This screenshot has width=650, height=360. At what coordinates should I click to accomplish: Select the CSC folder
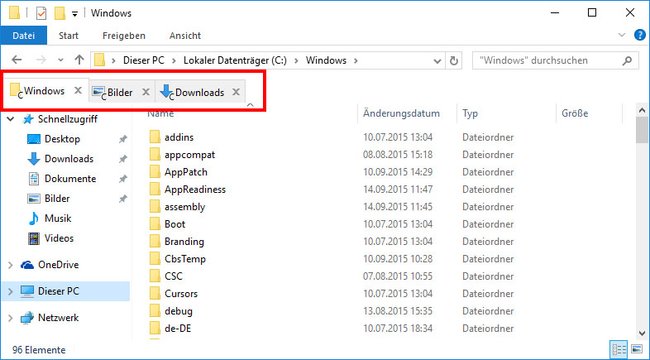point(173,276)
